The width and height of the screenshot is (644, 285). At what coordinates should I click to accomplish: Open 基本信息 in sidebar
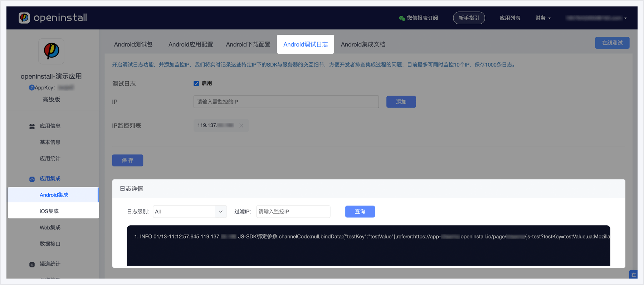tap(50, 142)
